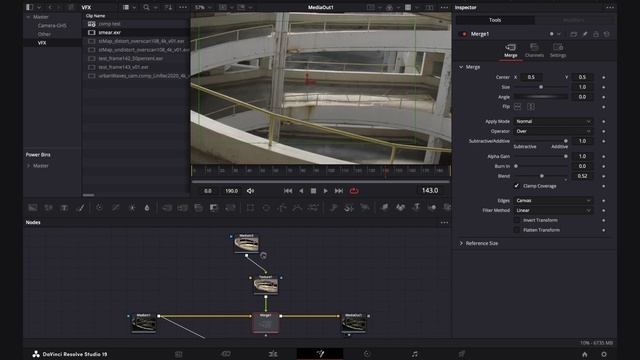This screenshot has height=360, width=640.
Task: Toggle keyframe dot for Center
Action: point(604,77)
